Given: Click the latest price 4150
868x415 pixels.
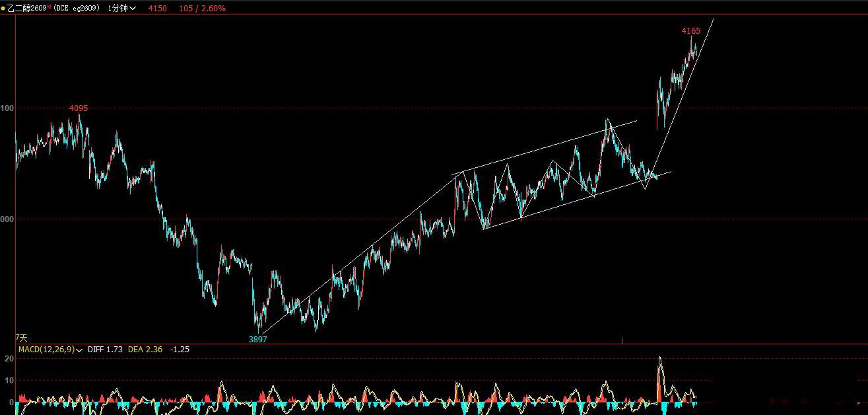Looking at the screenshot, I should click(158, 8).
